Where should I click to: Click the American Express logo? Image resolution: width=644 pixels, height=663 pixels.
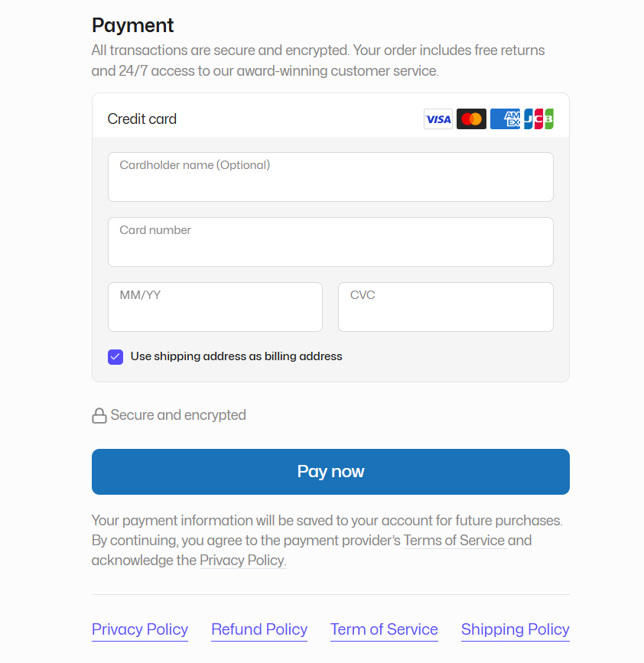(505, 119)
